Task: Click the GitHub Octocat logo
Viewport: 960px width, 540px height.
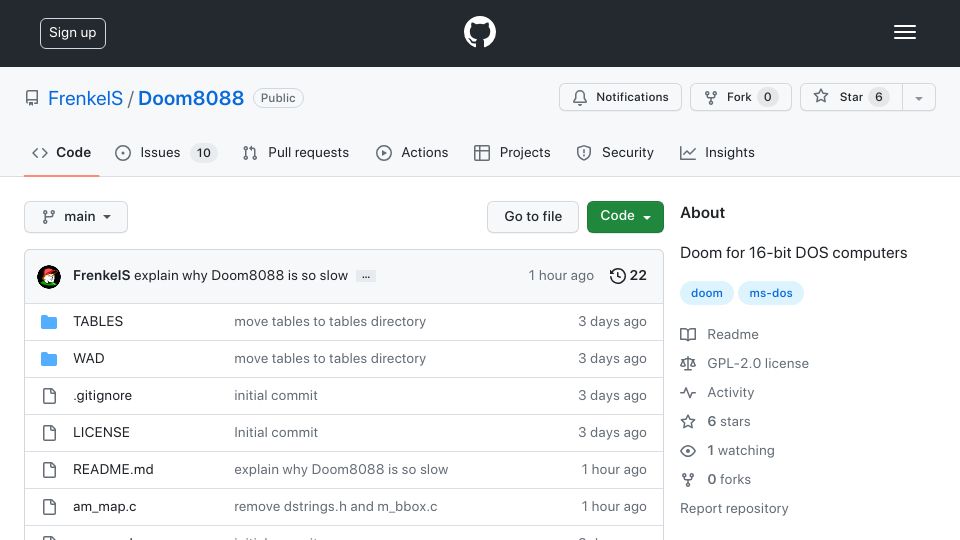Action: (479, 32)
